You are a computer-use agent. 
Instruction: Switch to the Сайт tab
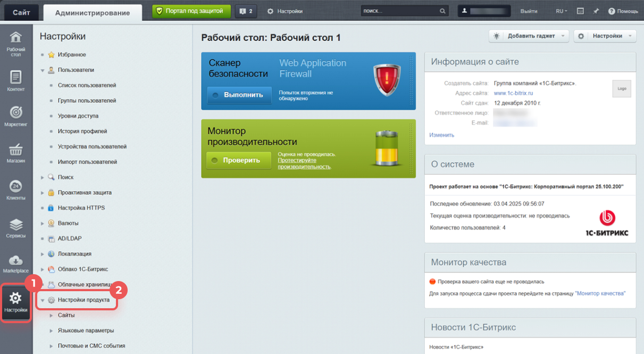(x=22, y=12)
